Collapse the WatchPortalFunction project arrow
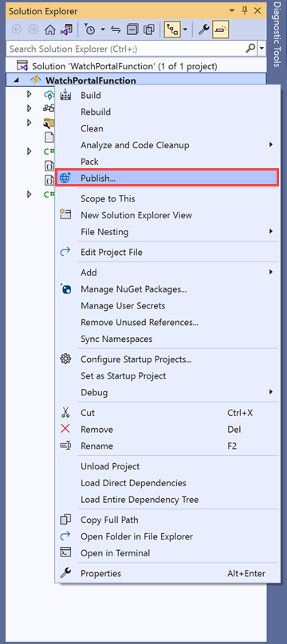The height and width of the screenshot is (644, 287). coord(16,80)
